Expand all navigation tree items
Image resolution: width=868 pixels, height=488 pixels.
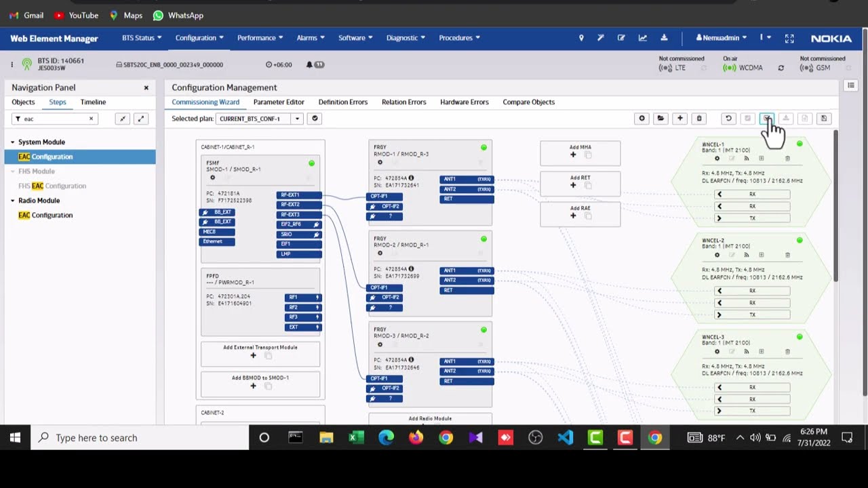pyautogui.click(x=140, y=119)
